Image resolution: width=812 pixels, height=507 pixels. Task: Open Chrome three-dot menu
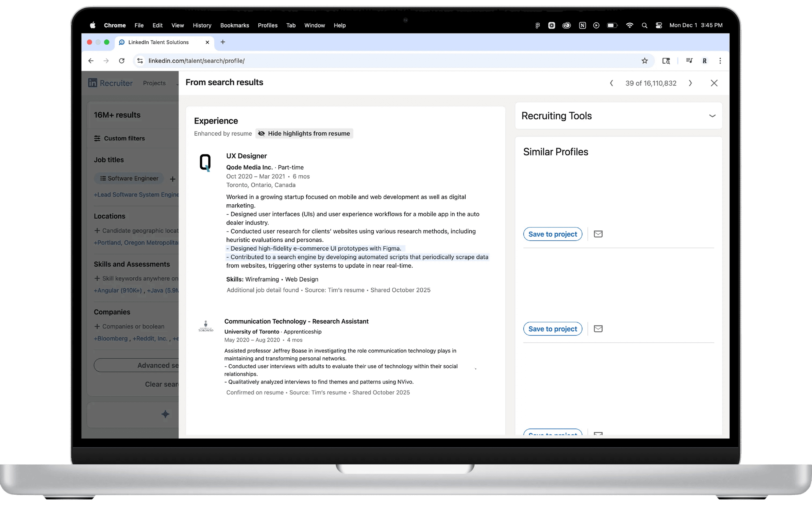pyautogui.click(x=720, y=61)
